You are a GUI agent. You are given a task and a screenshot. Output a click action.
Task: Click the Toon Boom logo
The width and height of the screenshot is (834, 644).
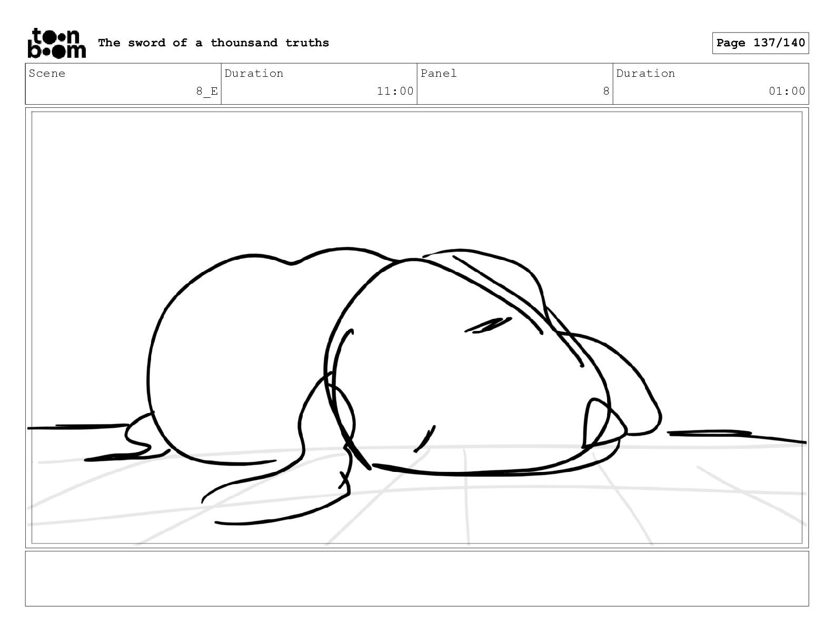pos(56,43)
